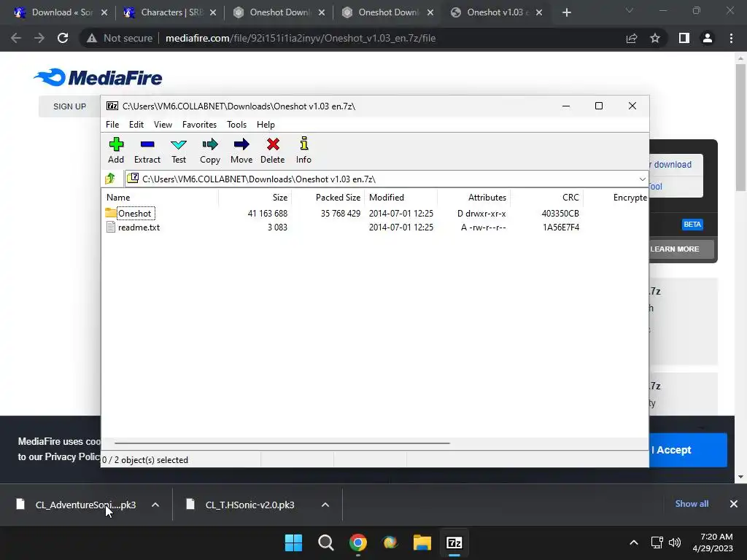Open a new Chrome tab
Image resolution: width=747 pixels, height=560 pixels.
point(566,12)
